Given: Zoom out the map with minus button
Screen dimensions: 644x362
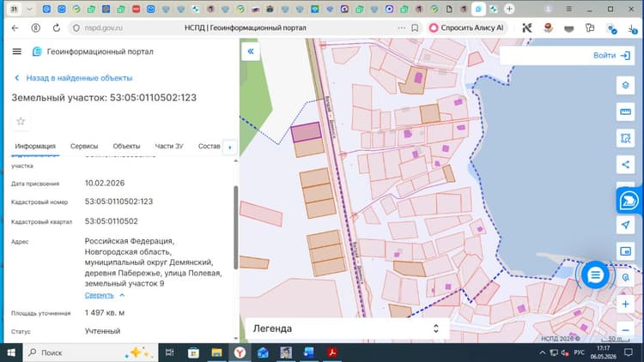Looking at the screenshot, I should (x=625, y=330).
